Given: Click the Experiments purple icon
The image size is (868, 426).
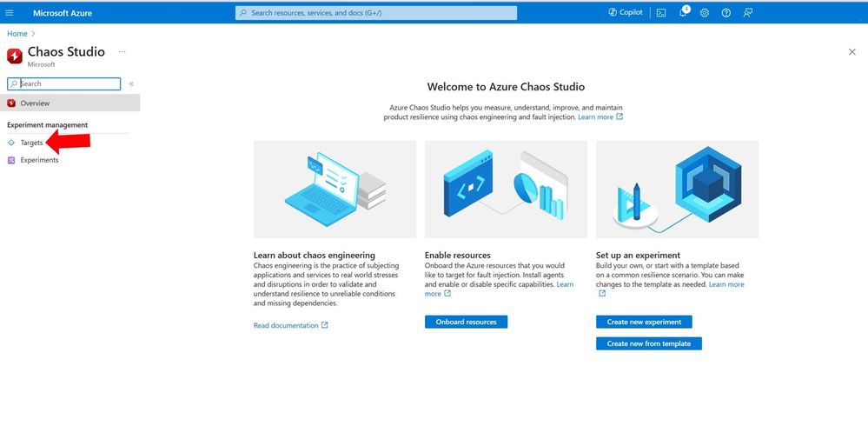Looking at the screenshot, I should click(x=11, y=160).
